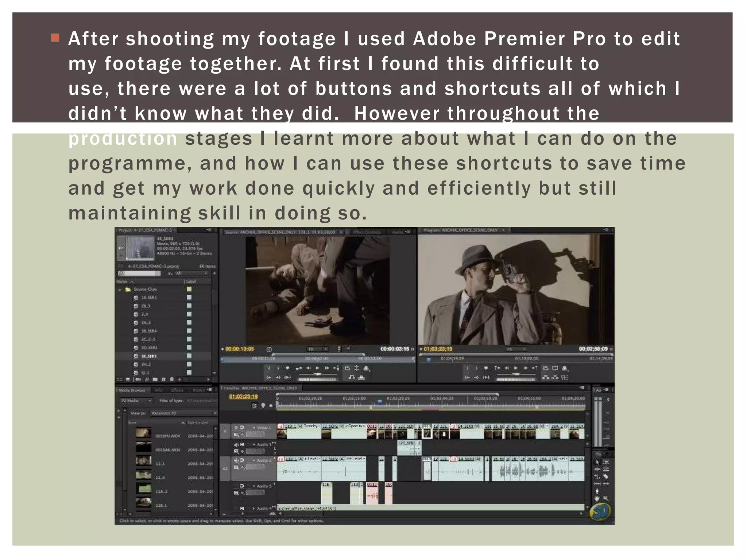Screen dimensions: 747x560
Task: Open Output settings in Program monitor
Action: (x=565, y=368)
